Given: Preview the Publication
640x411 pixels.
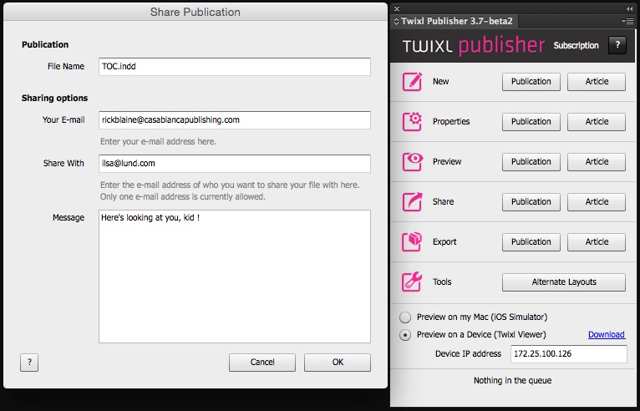Looking at the screenshot, I should click(531, 162).
